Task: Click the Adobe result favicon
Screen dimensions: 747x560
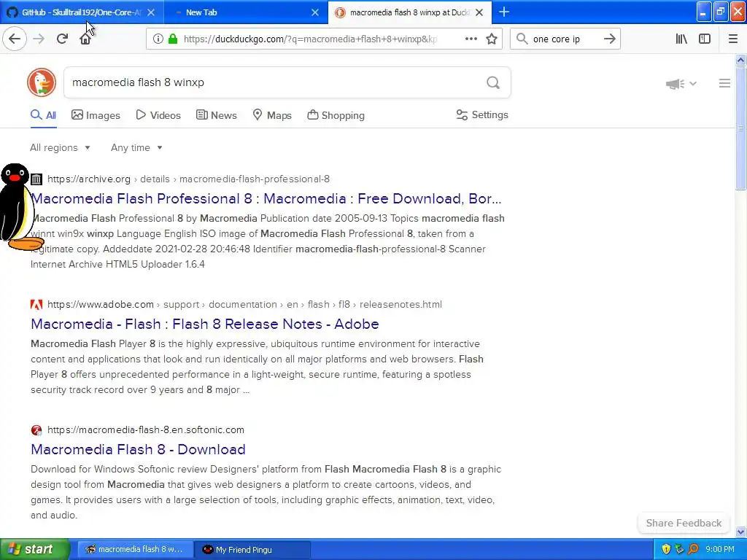Action: [x=36, y=305]
